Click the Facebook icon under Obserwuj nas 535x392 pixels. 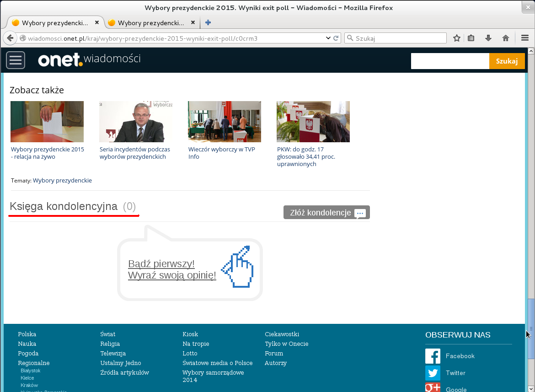point(433,356)
